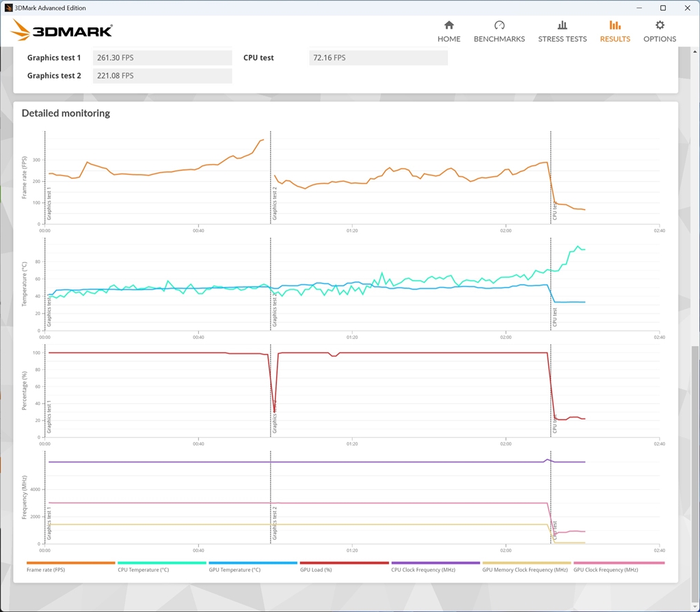The image size is (700, 612).
Task: Click GPU Clock Frequency (MHz) legend text
Action: 606,570
